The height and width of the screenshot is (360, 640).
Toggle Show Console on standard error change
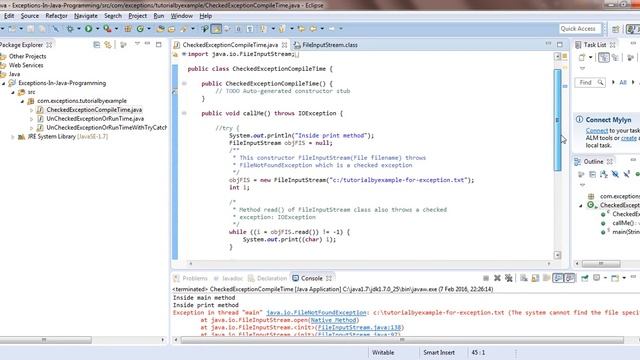coord(569,278)
